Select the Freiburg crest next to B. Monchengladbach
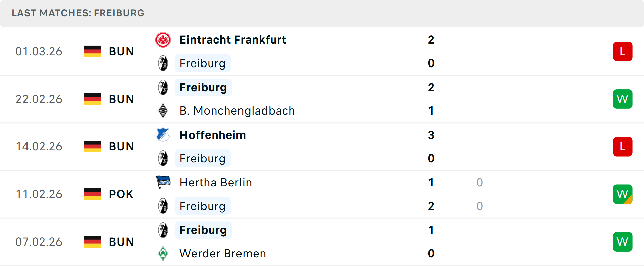The width and height of the screenshot is (644, 266). (x=163, y=87)
